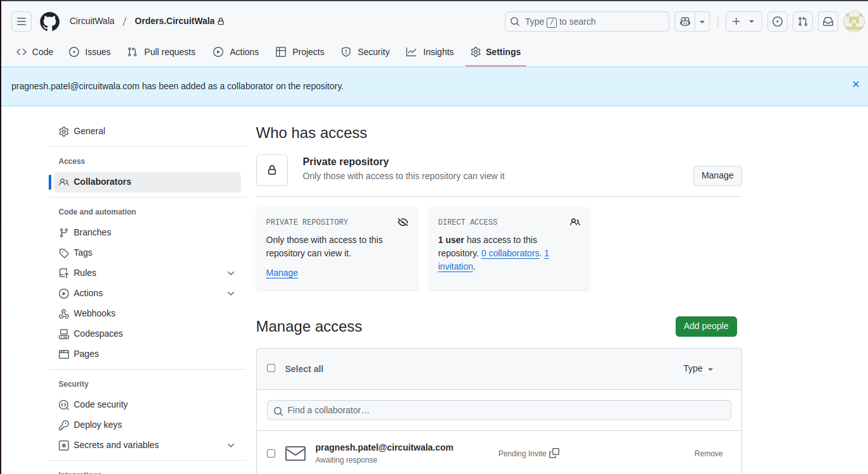The width and height of the screenshot is (868, 474).
Task: Focus the Find a collaborator field
Action: pyautogui.click(x=499, y=410)
